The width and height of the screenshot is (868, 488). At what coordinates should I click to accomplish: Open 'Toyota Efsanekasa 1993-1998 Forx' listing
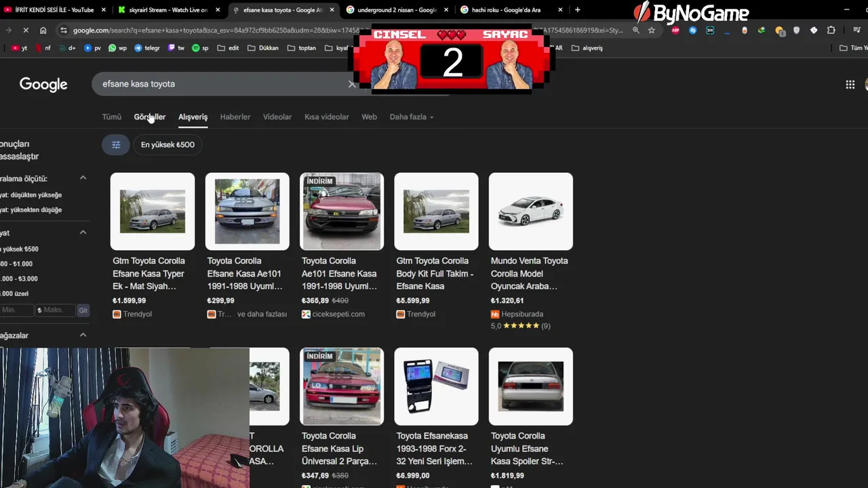[x=435, y=449]
